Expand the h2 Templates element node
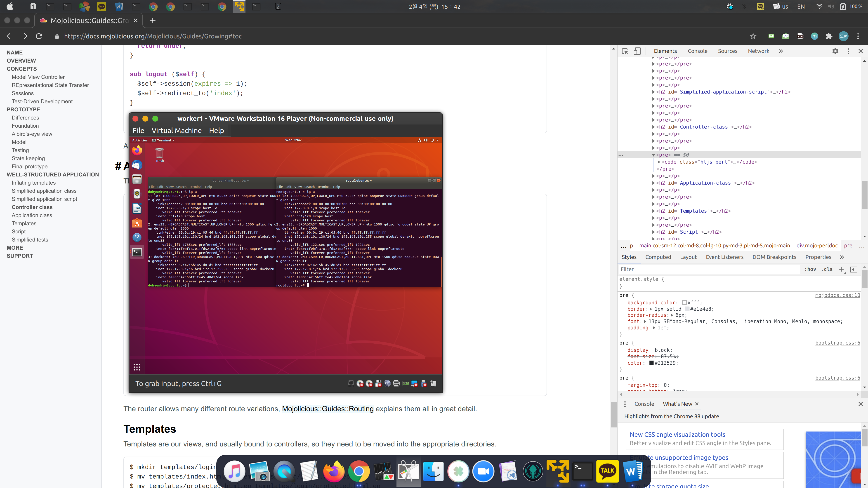868x488 pixels. 654,211
